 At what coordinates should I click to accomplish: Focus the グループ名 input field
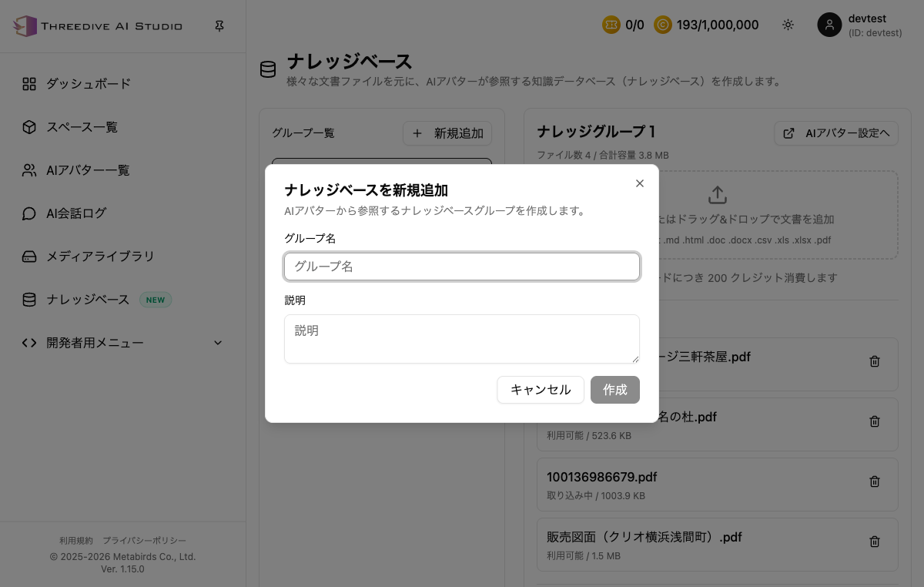[462, 267]
